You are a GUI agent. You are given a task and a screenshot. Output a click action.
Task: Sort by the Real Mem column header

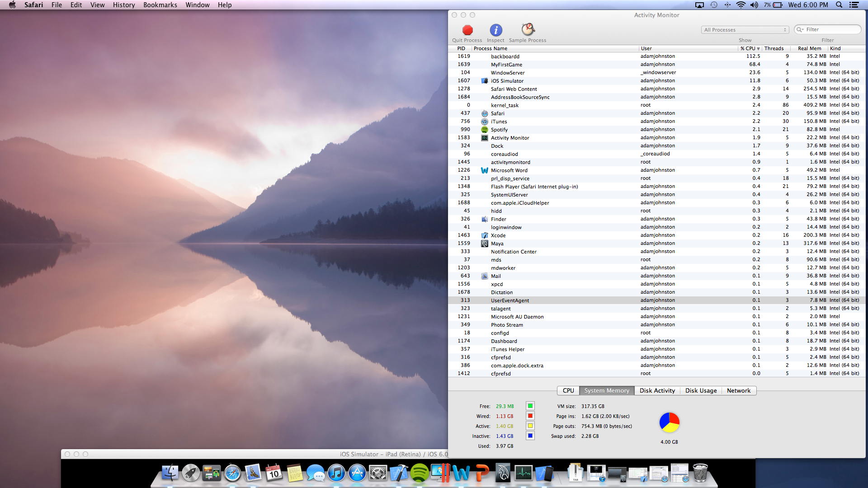click(809, 48)
